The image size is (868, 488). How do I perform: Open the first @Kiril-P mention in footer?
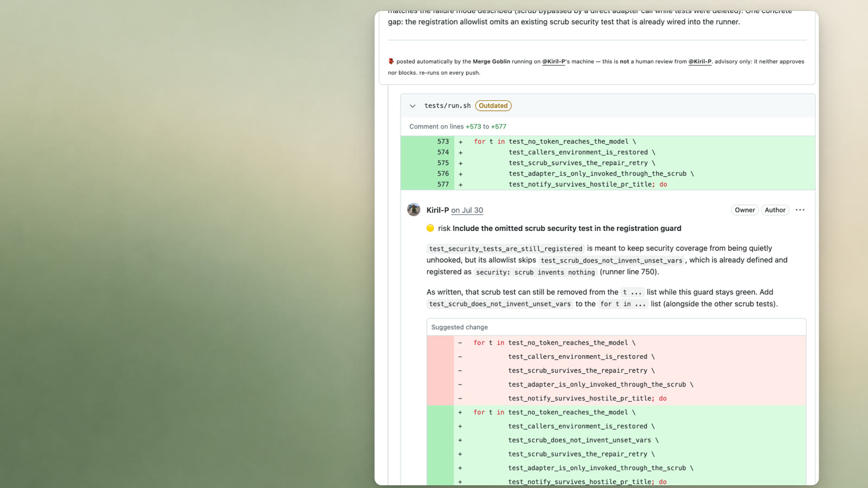tap(553, 62)
